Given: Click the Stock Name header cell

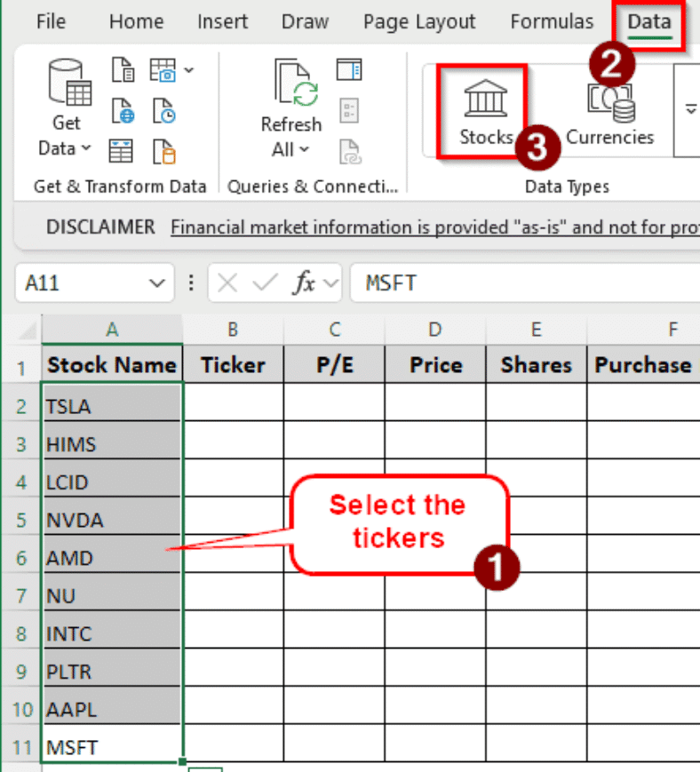Looking at the screenshot, I should 112,365.
